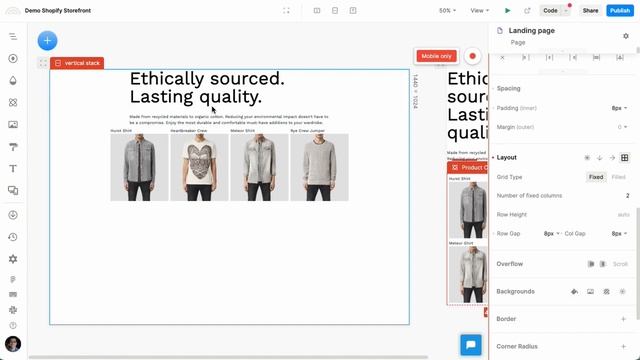Click the blue plus add-element button
The height and width of the screenshot is (360, 640).
point(47,40)
